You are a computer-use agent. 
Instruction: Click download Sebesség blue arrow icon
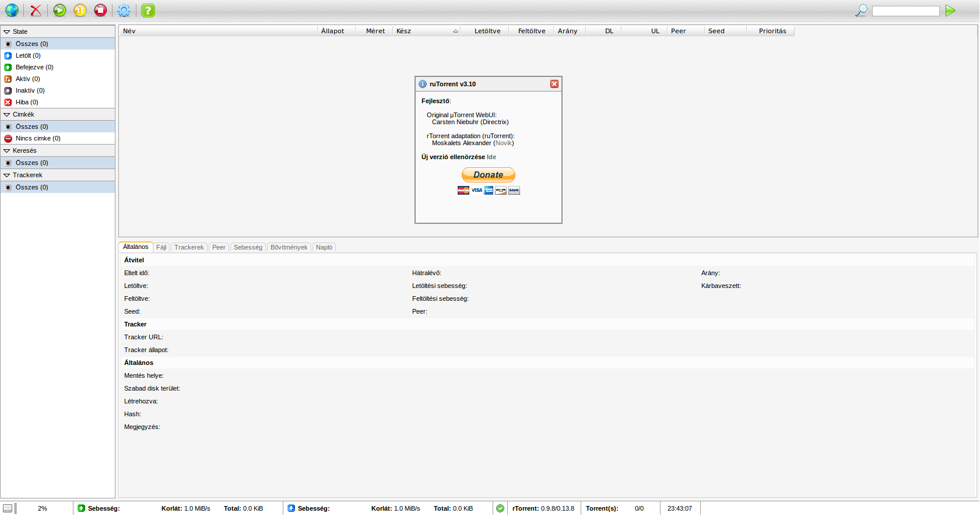(291, 508)
